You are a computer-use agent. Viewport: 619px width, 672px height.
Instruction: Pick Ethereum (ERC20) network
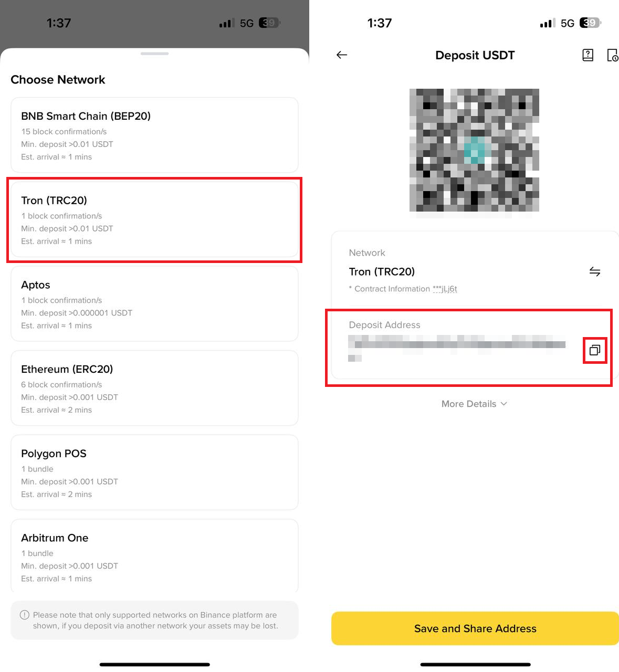[x=154, y=388]
